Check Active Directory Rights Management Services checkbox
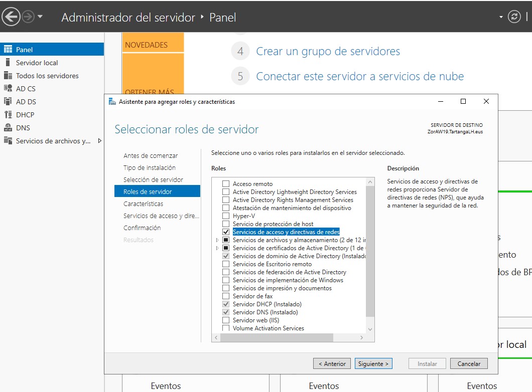Viewport: 532px width, 392px height. 226,200
